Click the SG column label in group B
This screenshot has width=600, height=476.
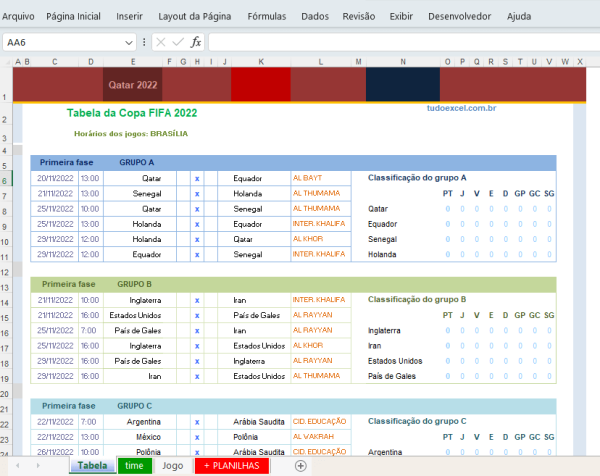[x=549, y=315]
